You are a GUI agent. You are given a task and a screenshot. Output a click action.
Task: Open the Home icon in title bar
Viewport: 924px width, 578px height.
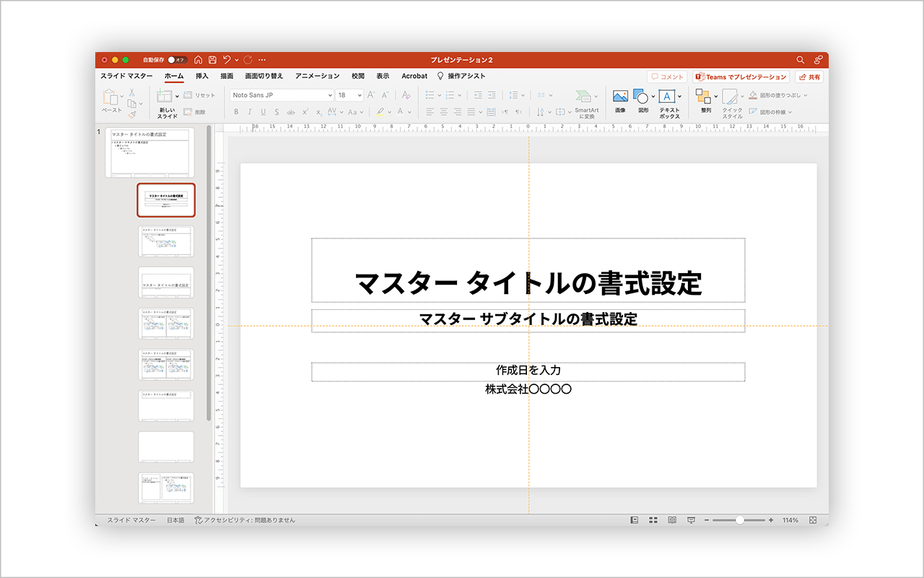pyautogui.click(x=198, y=60)
